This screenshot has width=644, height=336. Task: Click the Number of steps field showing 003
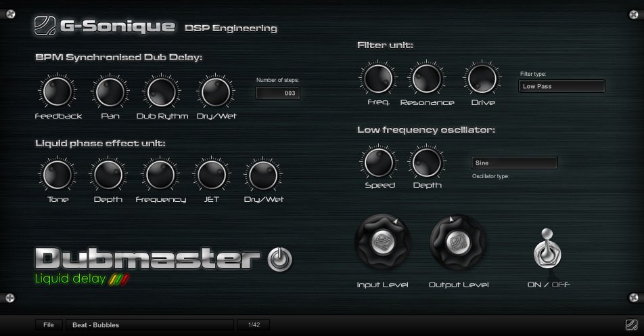click(277, 93)
